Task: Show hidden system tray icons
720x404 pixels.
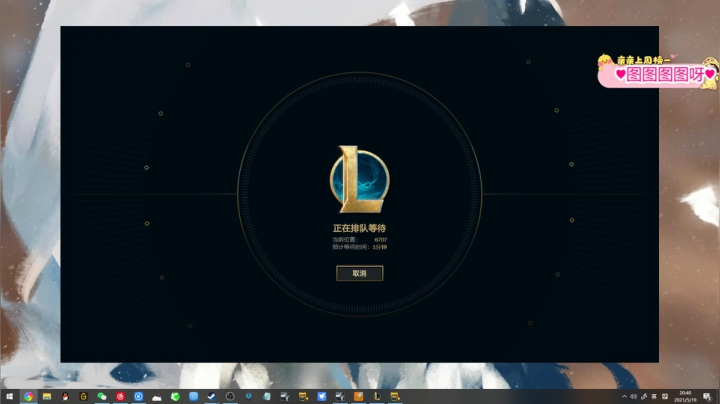Action: point(624,396)
